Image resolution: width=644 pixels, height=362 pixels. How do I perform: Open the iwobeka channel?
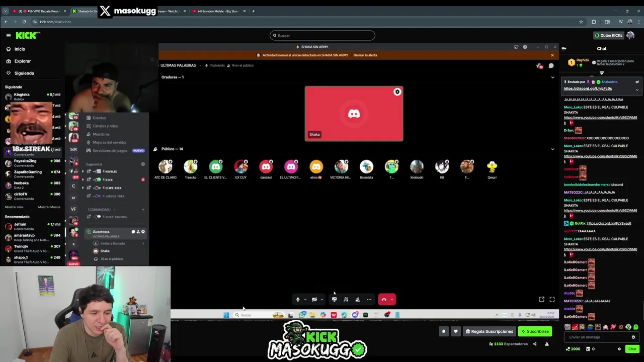tap(33, 185)
